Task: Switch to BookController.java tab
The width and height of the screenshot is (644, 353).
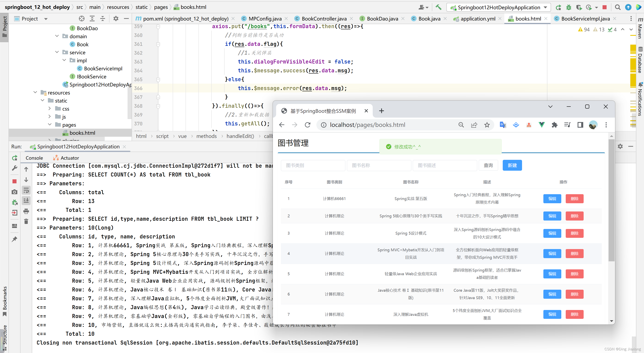Action: [324, 18]
